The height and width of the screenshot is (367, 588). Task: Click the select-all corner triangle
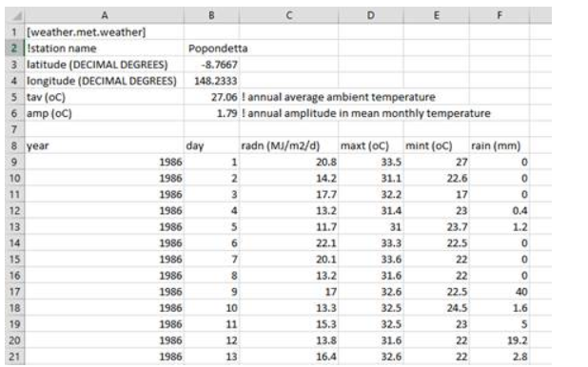(x=15, y=15)
